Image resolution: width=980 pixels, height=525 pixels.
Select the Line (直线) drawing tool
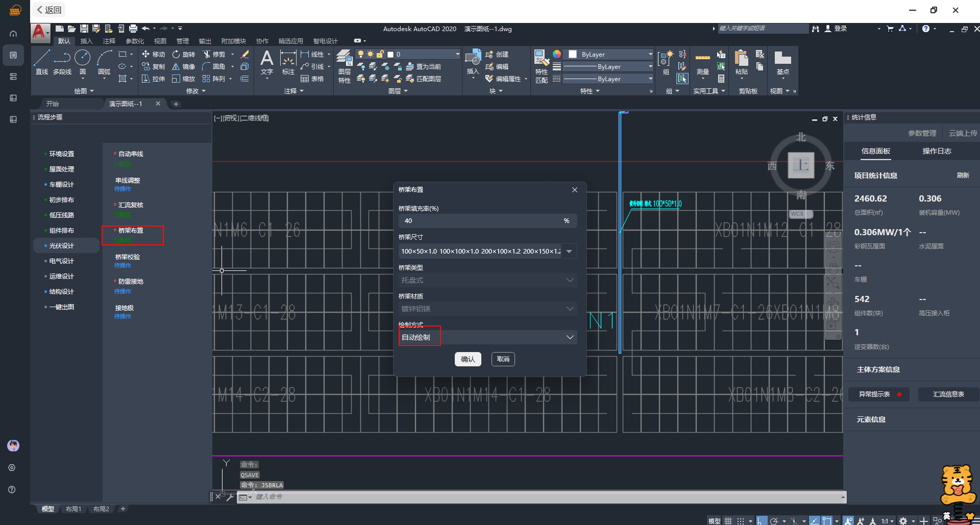(x=42, y=59)
